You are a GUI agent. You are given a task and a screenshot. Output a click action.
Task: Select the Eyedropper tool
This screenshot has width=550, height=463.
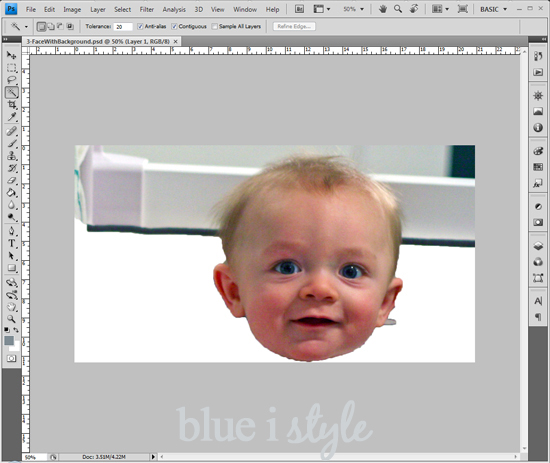pos(12,117)
